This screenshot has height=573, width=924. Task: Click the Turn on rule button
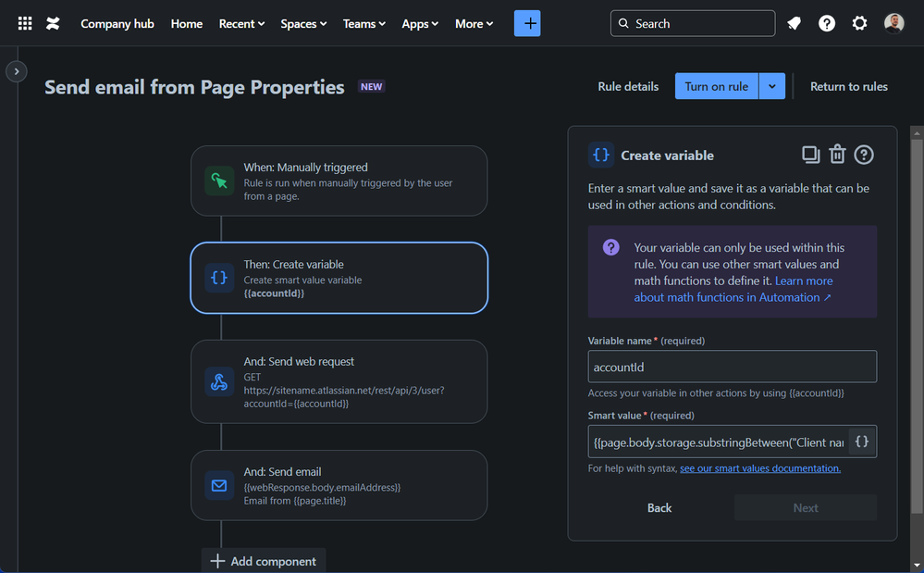pyautogui.click(x=717, y=87)
